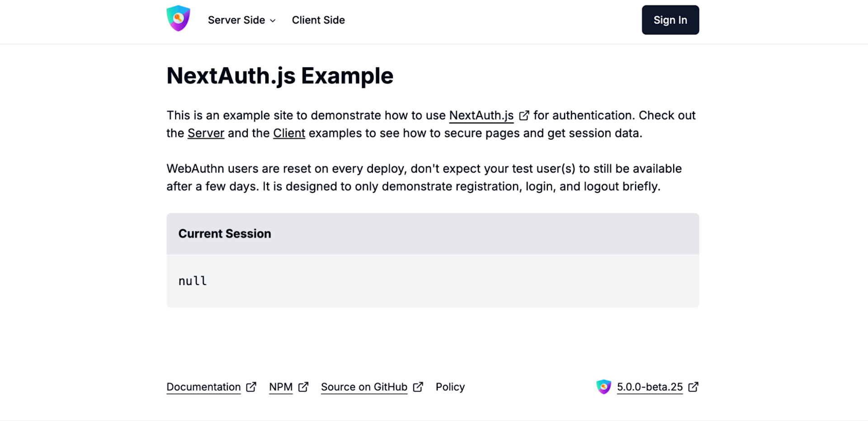The height and width of the screenshot is (421, 868).
Task: Click external-link icon after 5.0.0-beta.25
Action: (693, 387)
